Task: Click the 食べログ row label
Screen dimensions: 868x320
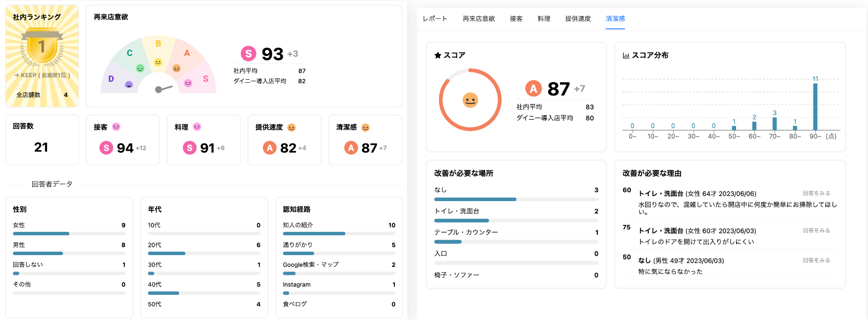Action: pyautogui.click(x=295, y=304)
